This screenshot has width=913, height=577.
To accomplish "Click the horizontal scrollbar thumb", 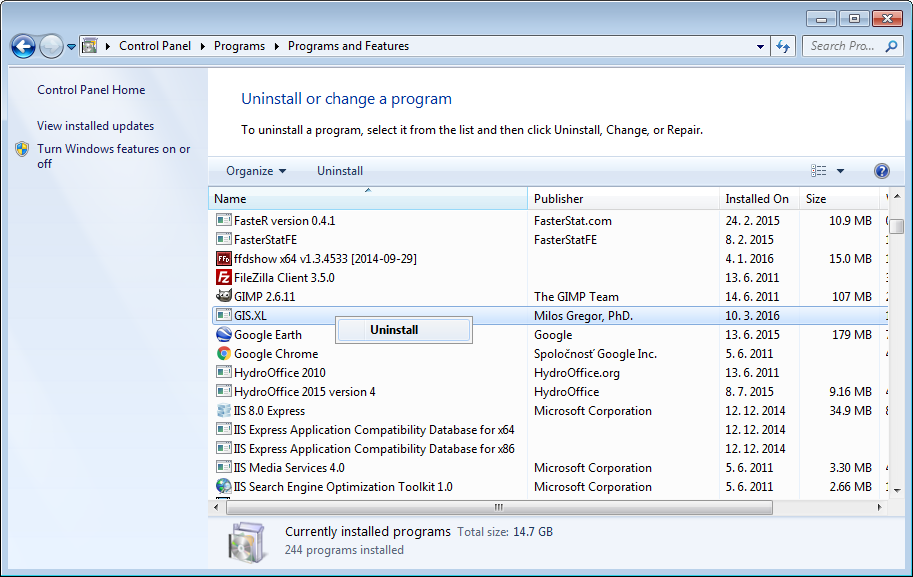I will (499, 507).
